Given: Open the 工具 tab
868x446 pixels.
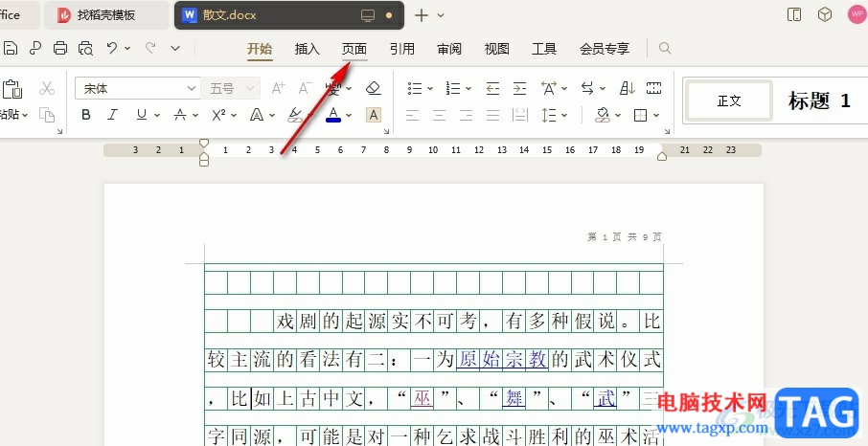Looking at the screenshot, I should (544, 49).
